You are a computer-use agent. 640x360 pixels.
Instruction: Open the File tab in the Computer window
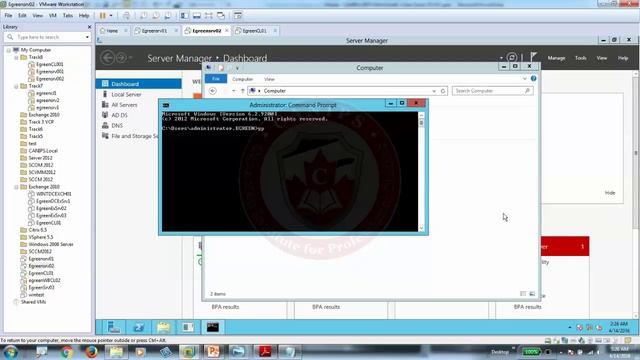tap(216, 79)
